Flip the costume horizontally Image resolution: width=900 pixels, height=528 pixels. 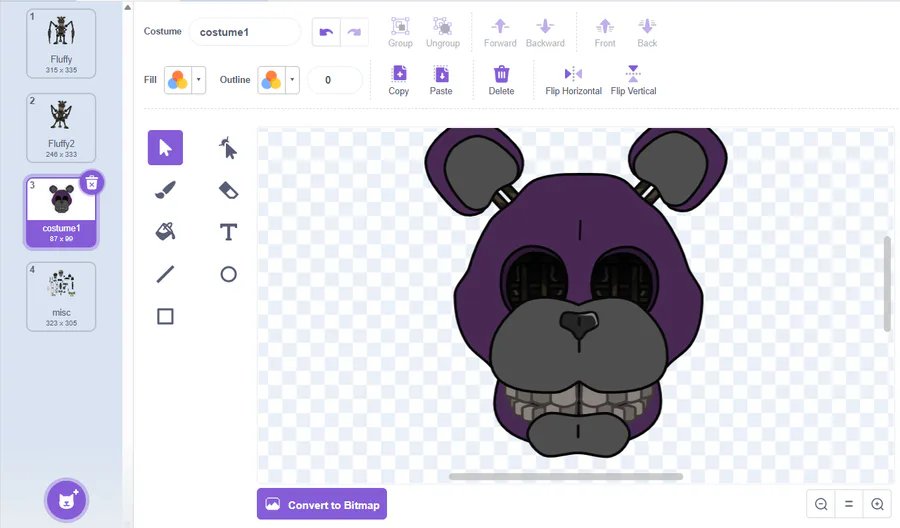[573, 80]
